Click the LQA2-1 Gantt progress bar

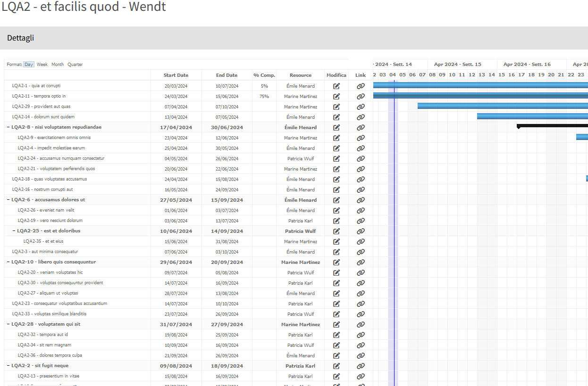(x=480, y=85)
